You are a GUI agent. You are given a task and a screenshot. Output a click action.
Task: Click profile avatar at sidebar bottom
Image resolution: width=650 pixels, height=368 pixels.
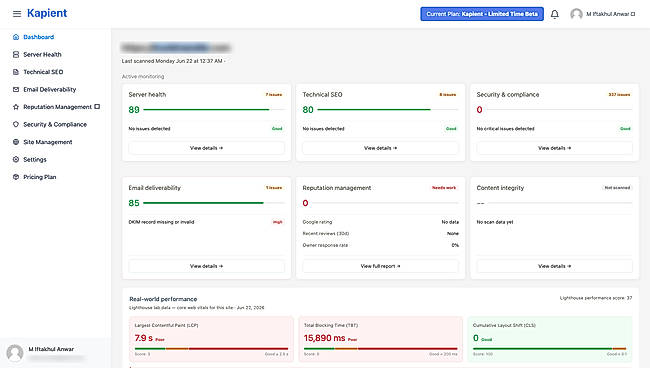click(x=15, y=353)
